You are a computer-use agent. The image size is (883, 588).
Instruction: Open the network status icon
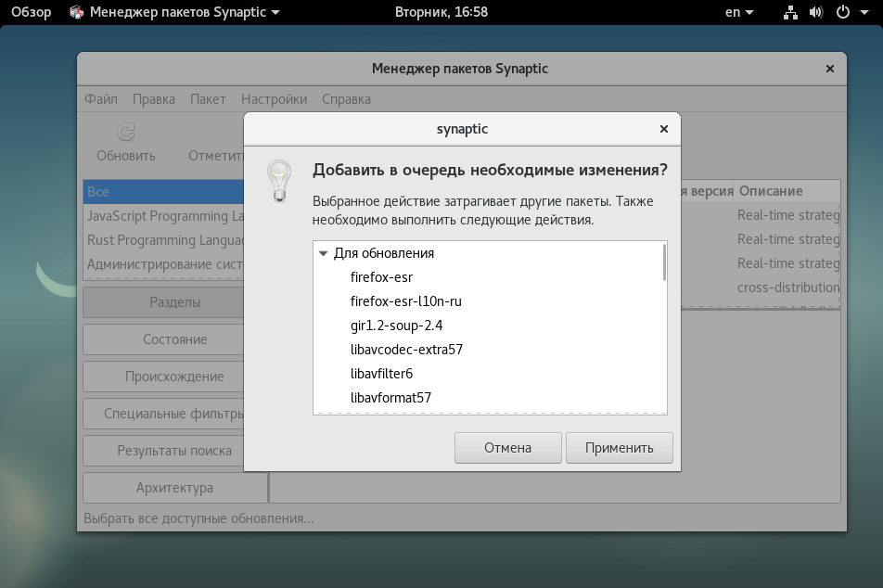pyautogui.click(x=790, y=12)
